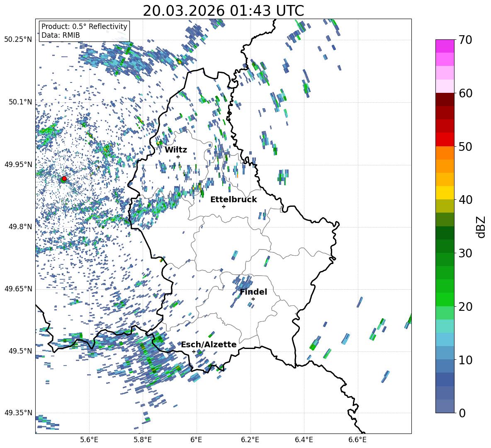Click the 49.8°N latitude tick label
This screenshot has width=491, height=448.
pyautogui.click(x=18, y=227)
